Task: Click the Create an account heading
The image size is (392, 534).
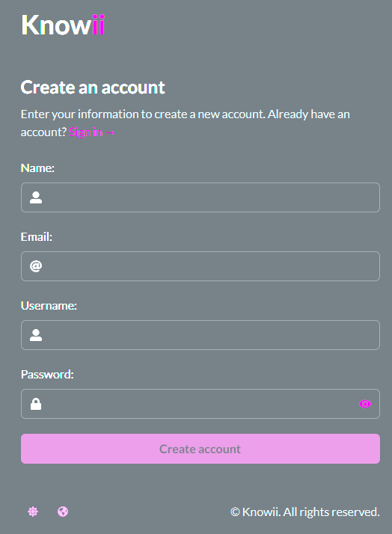Action: [93, 88]
